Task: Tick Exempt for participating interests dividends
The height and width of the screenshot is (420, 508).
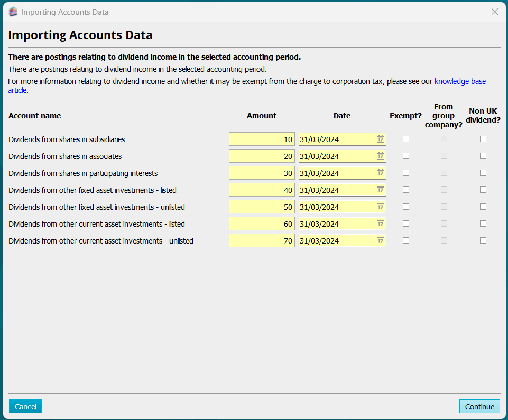Action: pos(406,173)
